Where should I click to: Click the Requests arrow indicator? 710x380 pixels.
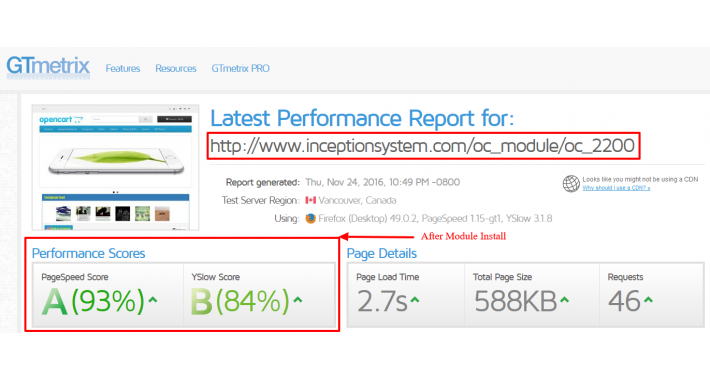click(648, 299)
